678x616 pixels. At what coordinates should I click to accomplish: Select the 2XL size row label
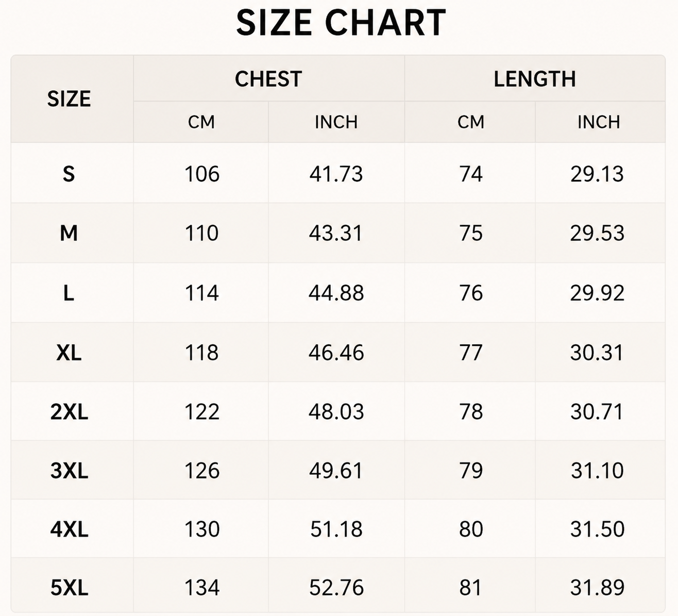[x=69, y=412]
